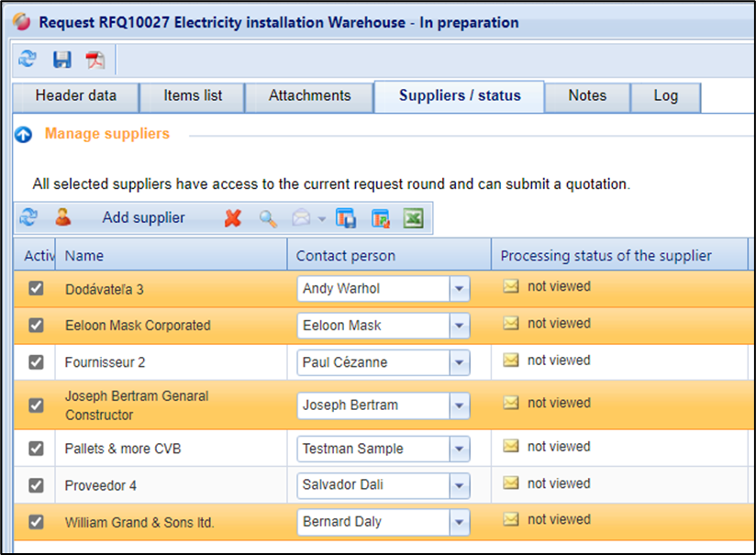This screenshot has width=756, height=555.
Task: Refresh the request using top toolbar icon
Action: [x=28, y=61]
